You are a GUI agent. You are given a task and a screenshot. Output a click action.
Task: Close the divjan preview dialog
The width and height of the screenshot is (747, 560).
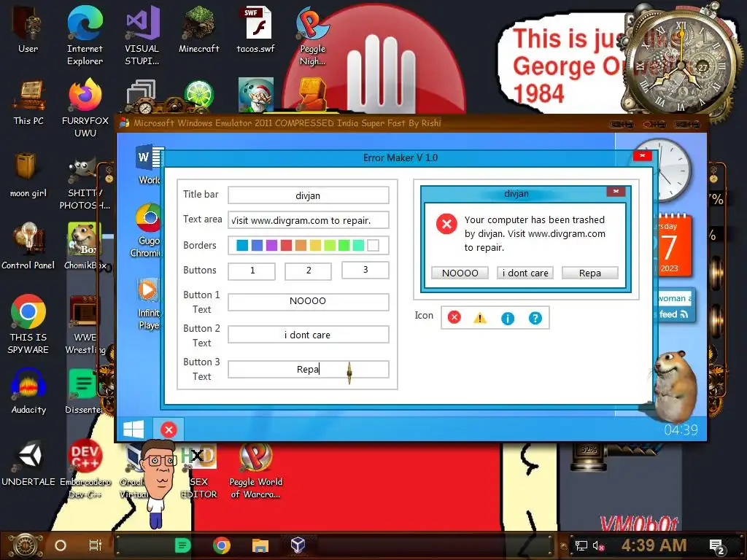[x=616, y=192]
